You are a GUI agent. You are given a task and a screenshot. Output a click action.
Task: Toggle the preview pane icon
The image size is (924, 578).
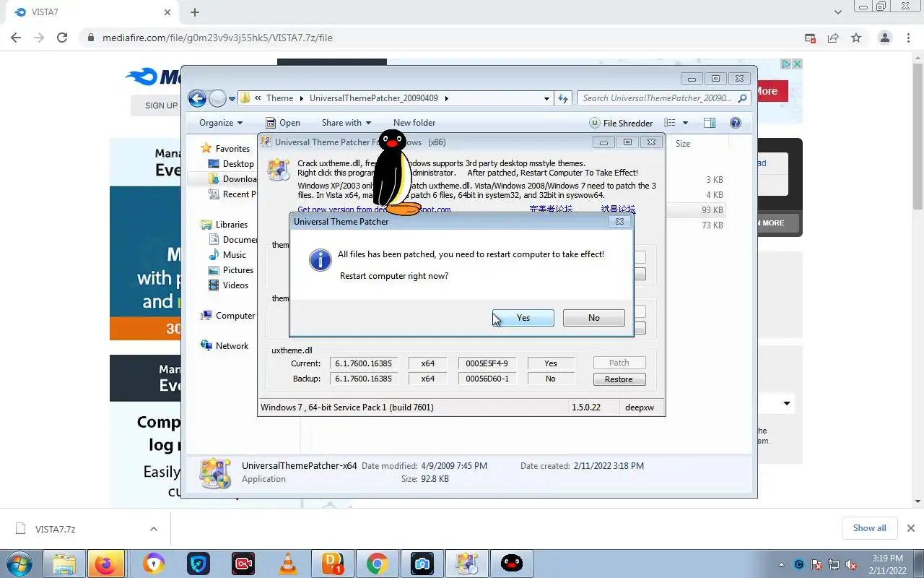click(710, 123)
